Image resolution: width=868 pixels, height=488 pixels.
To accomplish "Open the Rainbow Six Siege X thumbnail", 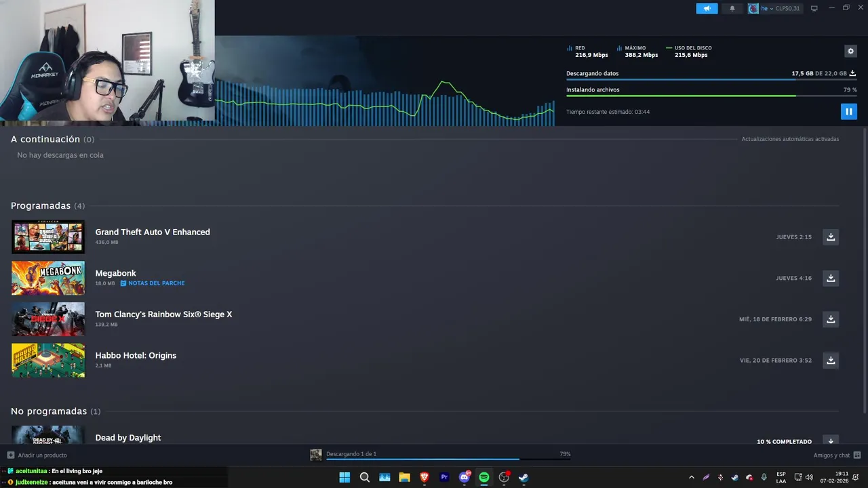I will [x=48, y=319].
